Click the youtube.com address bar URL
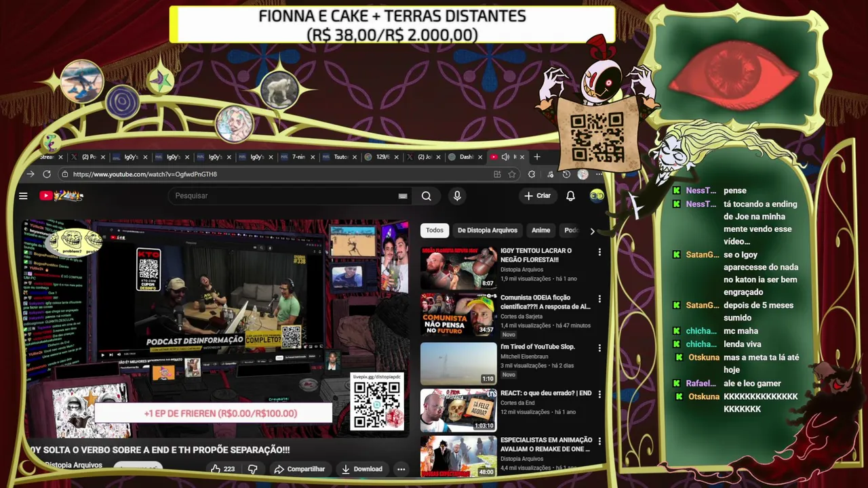This screenshot has height=488, width=868. (x=145, y=174)
